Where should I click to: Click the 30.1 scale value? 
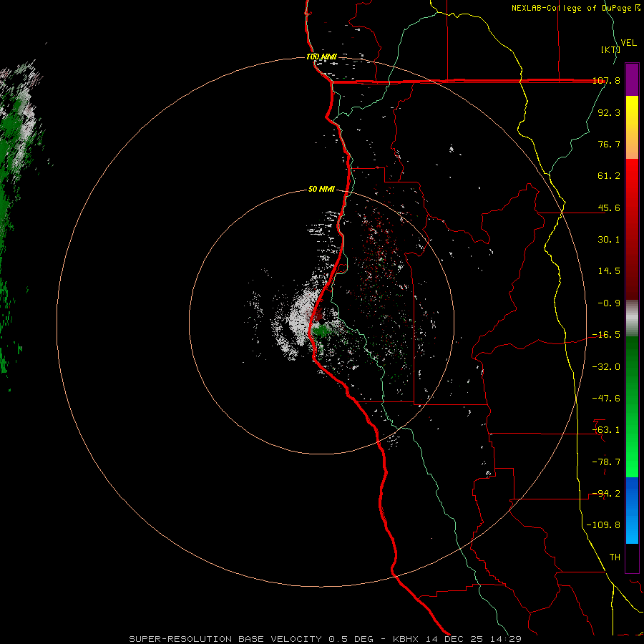click(x=609, y=240)
